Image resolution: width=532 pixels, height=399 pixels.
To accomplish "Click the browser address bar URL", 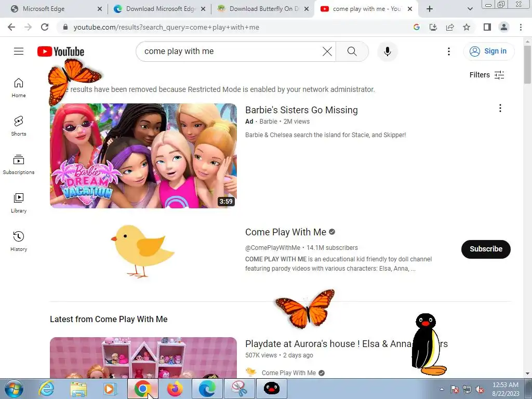I will [166, 27].
